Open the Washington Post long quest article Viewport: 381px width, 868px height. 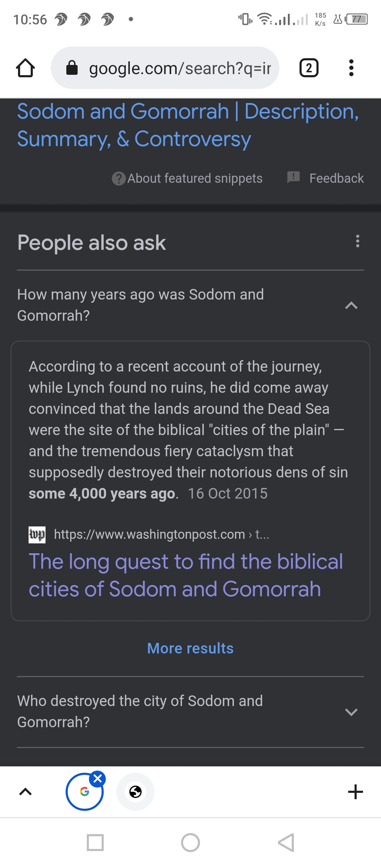pyautogui.click(x=186, y=575)
